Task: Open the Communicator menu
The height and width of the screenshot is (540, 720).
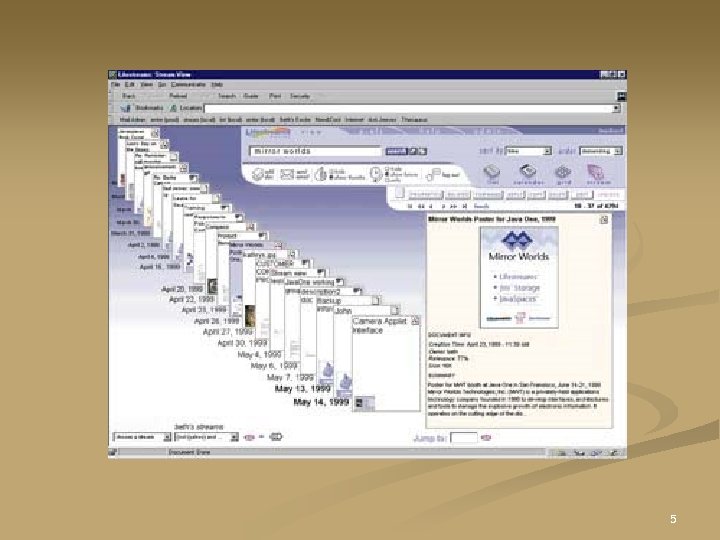Action: pos(188,85)
